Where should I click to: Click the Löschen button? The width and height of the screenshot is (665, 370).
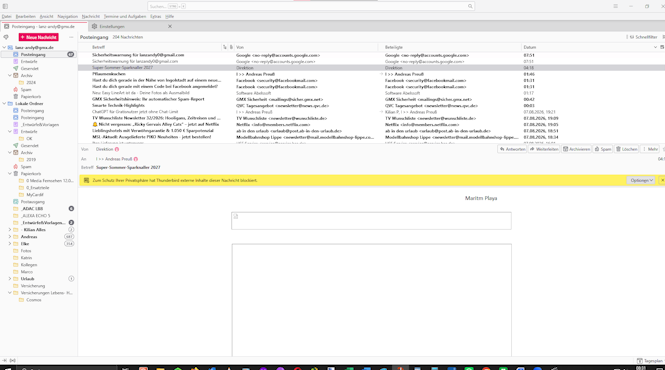click(626, 149)
